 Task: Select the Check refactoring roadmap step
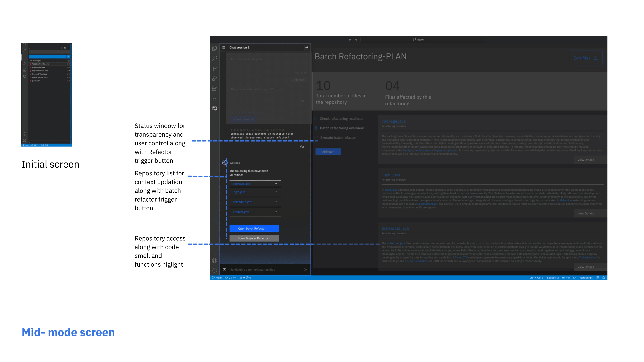point(338,119)
